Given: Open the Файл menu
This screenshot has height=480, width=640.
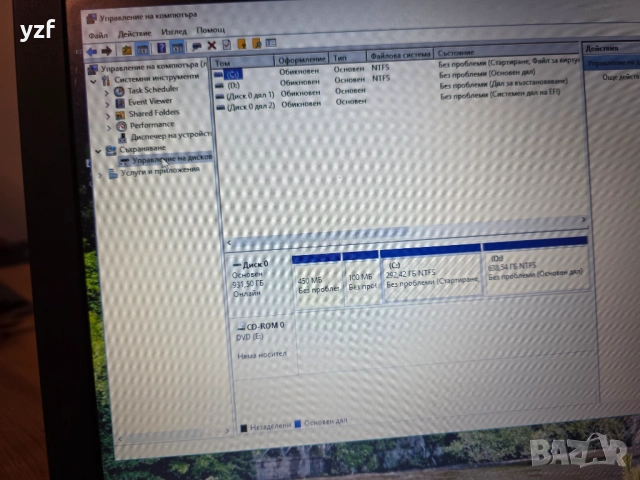Looking at the screenshot, I should tap(97, 33).
